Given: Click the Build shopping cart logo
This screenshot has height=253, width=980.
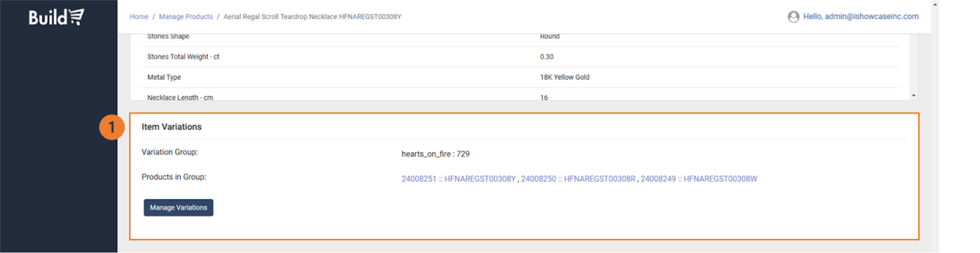Looking at the screenshot, I should tap(56, 17).
